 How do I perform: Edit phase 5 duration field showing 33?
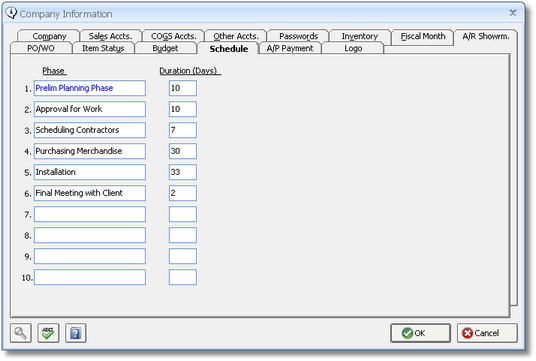coord(183,172)
